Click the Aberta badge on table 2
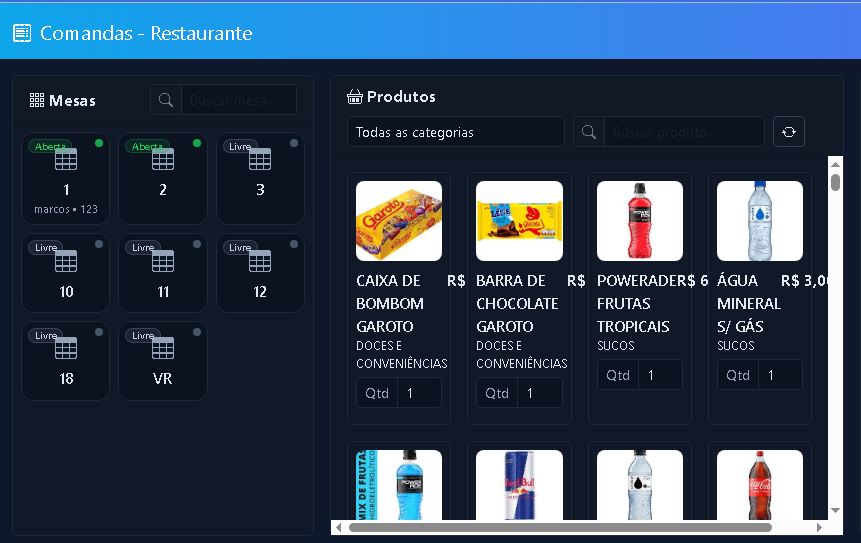 [147, 146]
